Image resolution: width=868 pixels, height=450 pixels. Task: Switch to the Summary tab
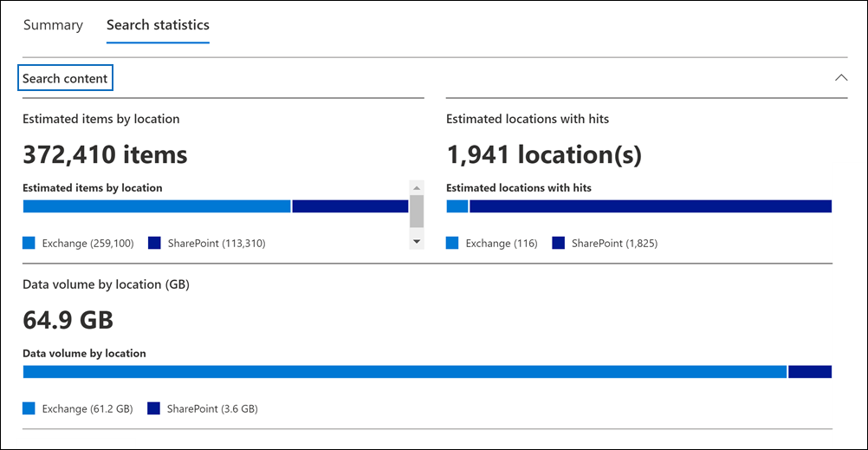(x=53, y=25)
